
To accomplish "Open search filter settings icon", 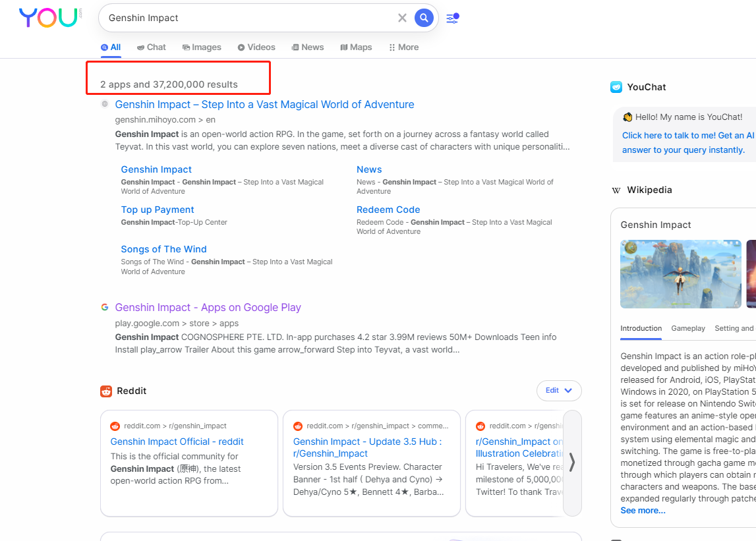I will coord(452,18).
